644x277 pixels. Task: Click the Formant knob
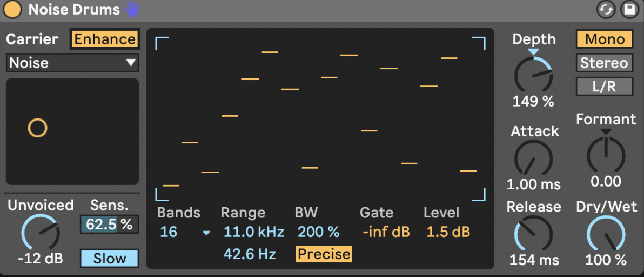[x=606, y=155]
